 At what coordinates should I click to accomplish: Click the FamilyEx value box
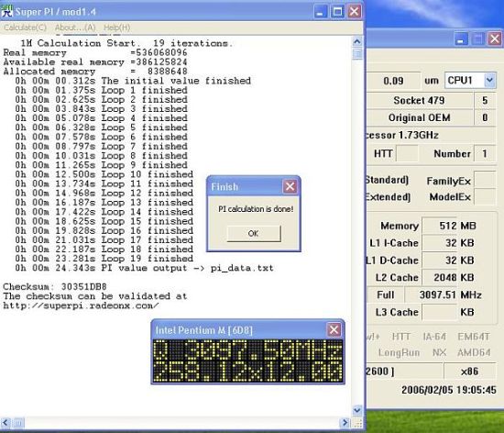point(485,180)
